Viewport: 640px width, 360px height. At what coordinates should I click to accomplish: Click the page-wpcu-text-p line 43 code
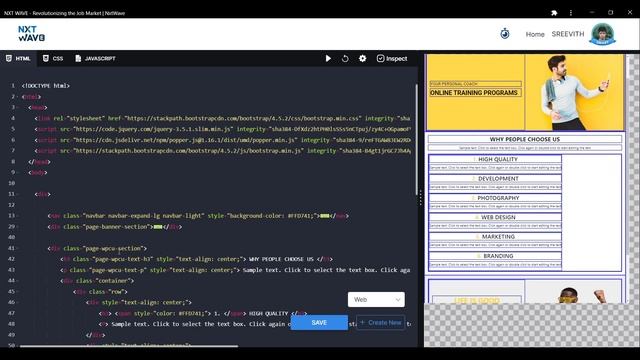235,270
